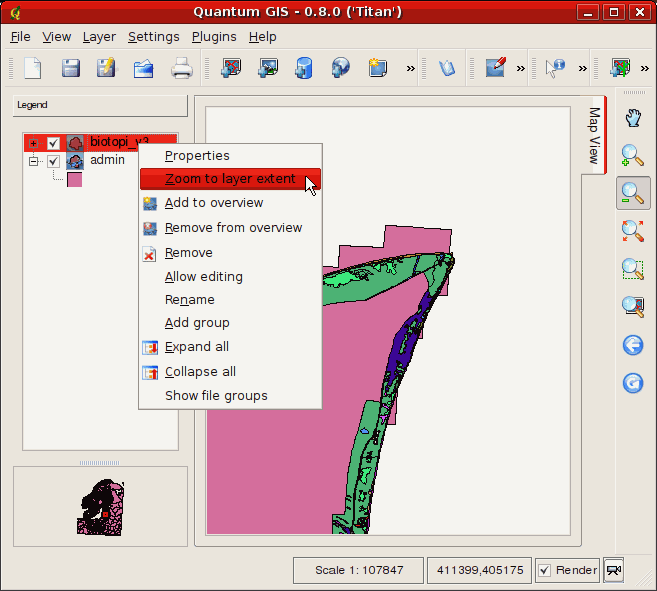Viewport: 657px width, 591px height.
Task: Click the Add PostGIS Layer database icon
Action: 304,68
